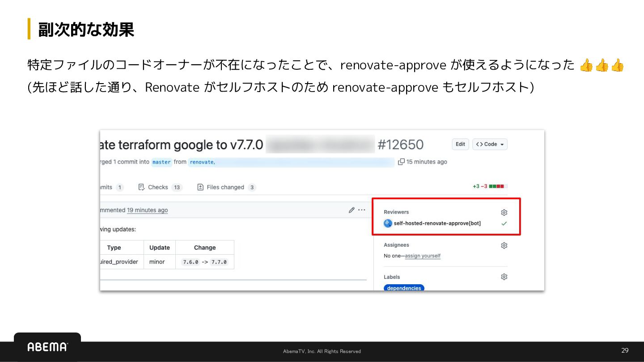Click the 7.6.0 -> 7.7.0 change cell
This screenshot has width=644, height=362.
[205, 262]
